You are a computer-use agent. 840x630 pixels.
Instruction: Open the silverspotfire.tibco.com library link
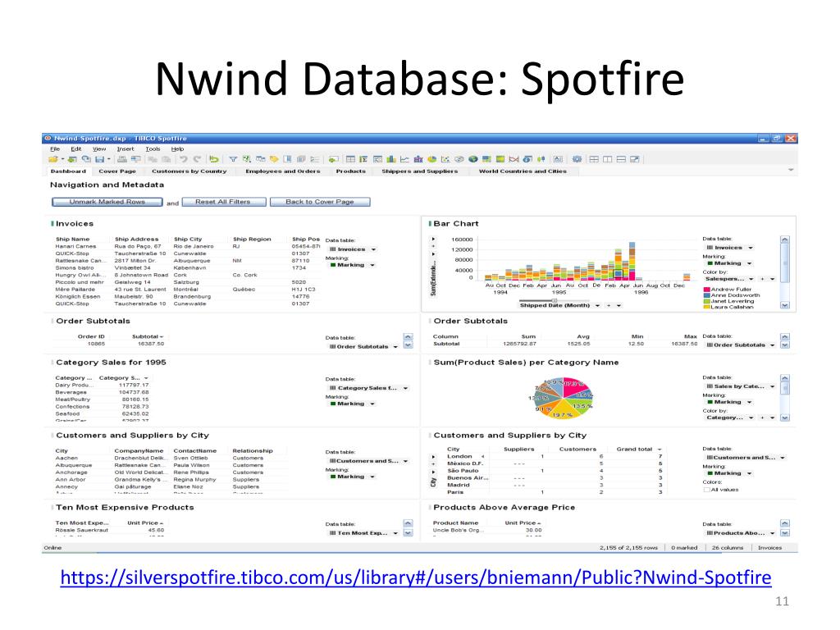pyautogui.click(x=416, y=577)
